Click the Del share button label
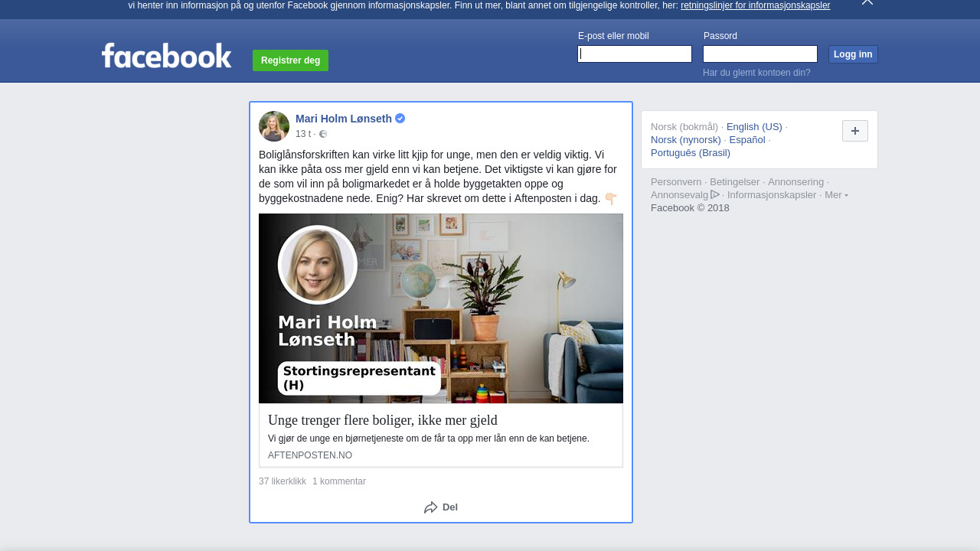The image size is (980, 551). (450, 507)
